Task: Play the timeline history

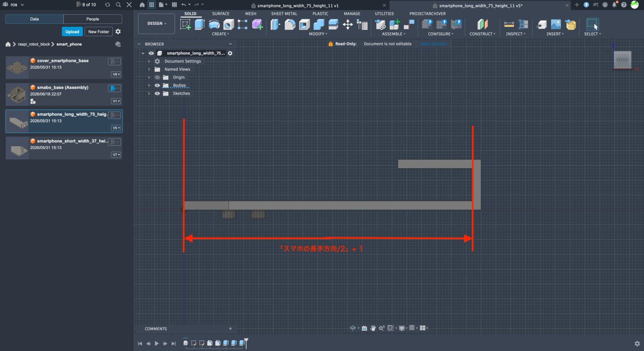Action: pos(157,344)
